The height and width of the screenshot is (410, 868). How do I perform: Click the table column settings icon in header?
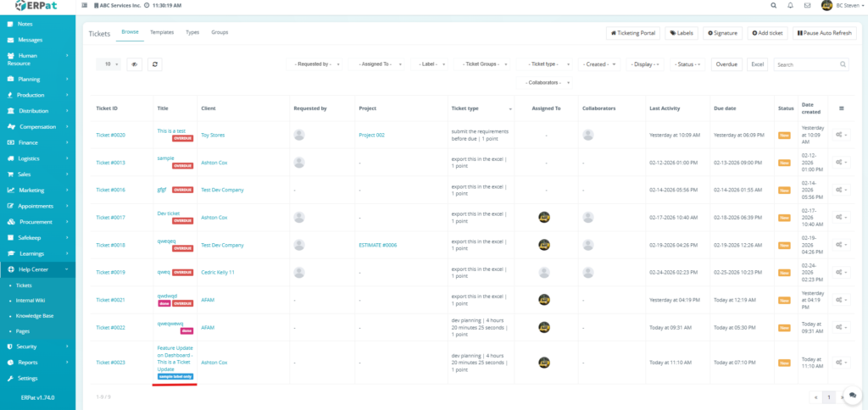click(841, 108)
